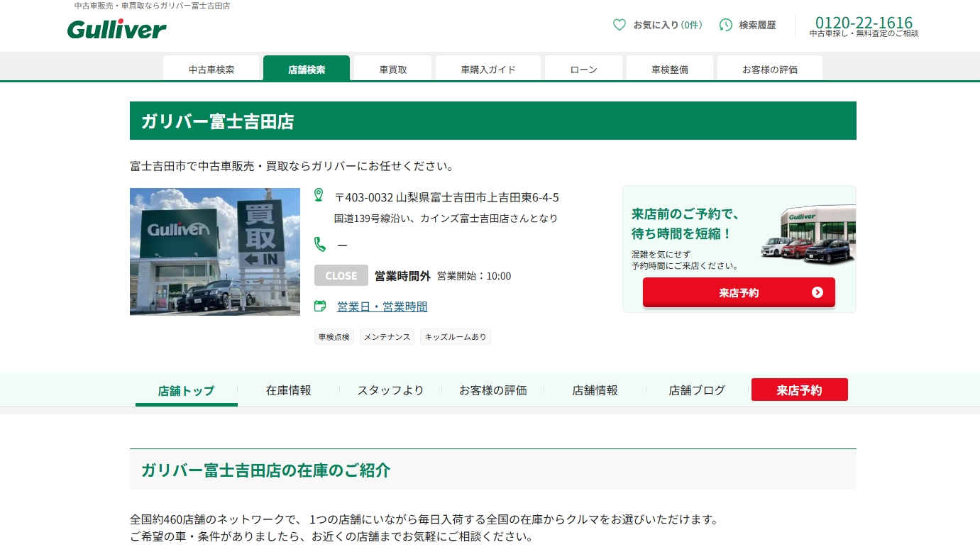Open the 車買取 navigation tab
This screenshot has height=552, width=980.
coord(393,70)
